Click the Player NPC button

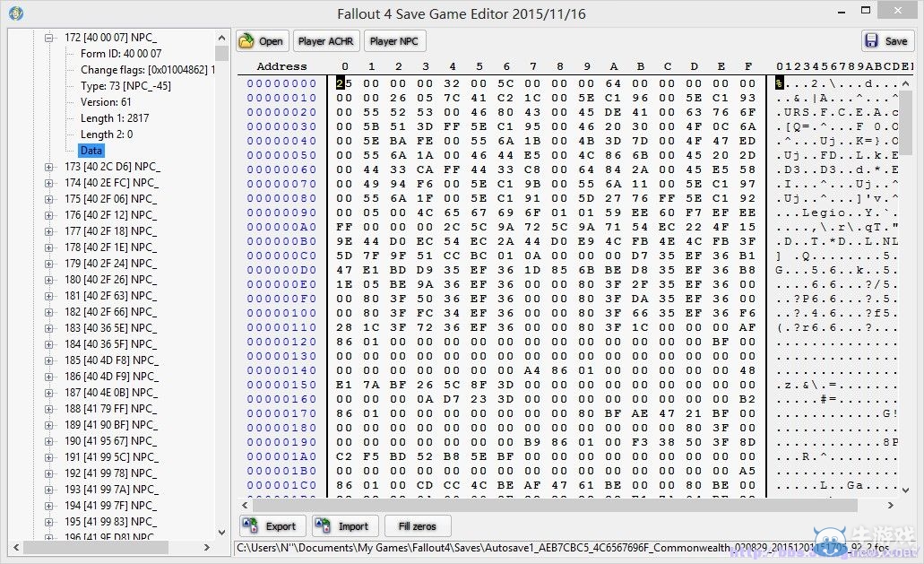tap(393, 41)
